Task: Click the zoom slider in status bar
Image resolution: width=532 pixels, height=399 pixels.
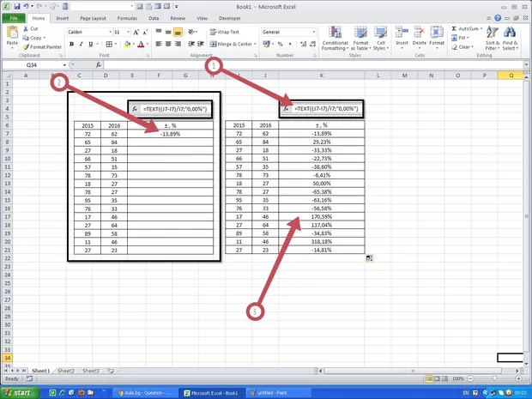Action: coord(497,378)
